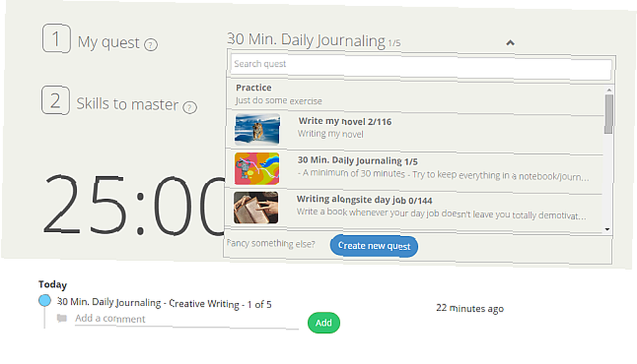Click the colorful thumbnail for Daily Journaling
Screen dimensions: 637x364
pyautogui.click(x=257, y=169)
